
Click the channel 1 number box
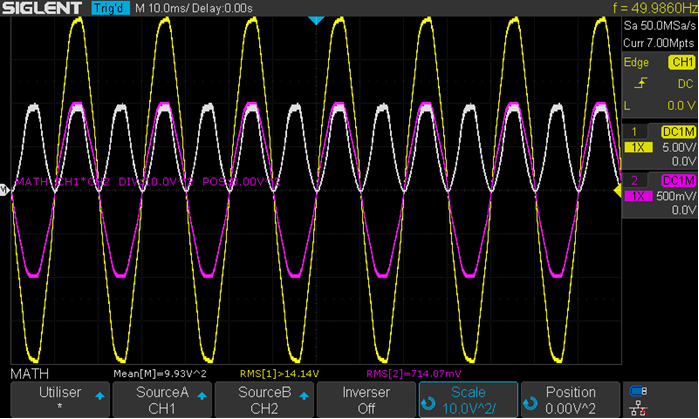pos(634,131)
